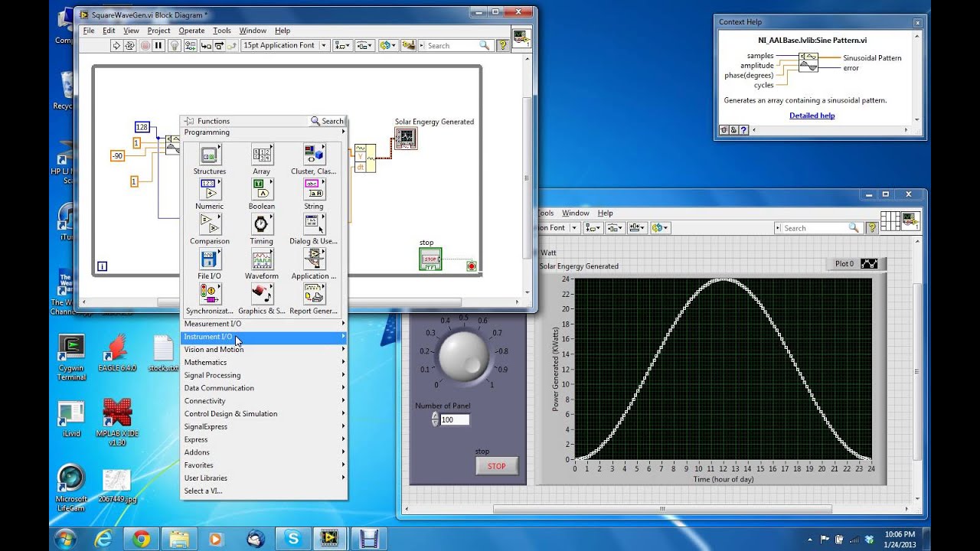Open the Project menu in Block Diagram

coord(158,31)
